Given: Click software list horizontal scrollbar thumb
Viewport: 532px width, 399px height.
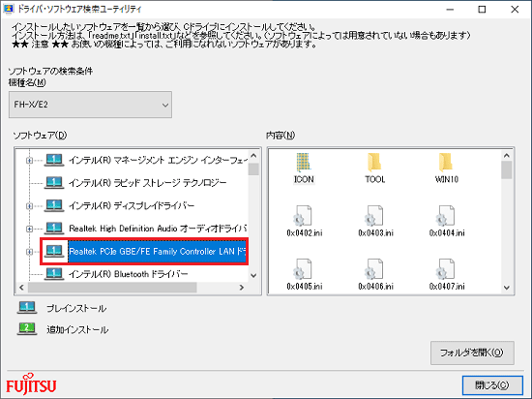Looking at the screenshot, I should (x=112, y=288).
